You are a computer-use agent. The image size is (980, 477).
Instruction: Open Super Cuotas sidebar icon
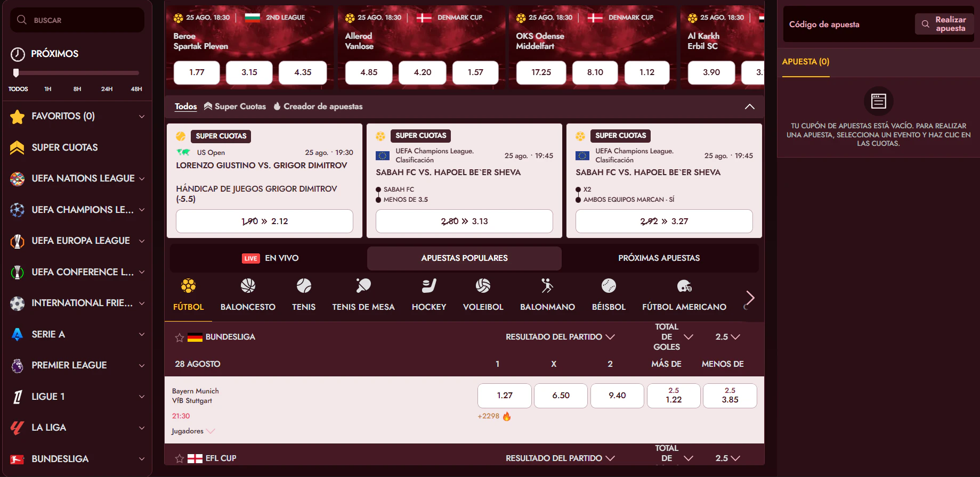[x=17, y=147]
